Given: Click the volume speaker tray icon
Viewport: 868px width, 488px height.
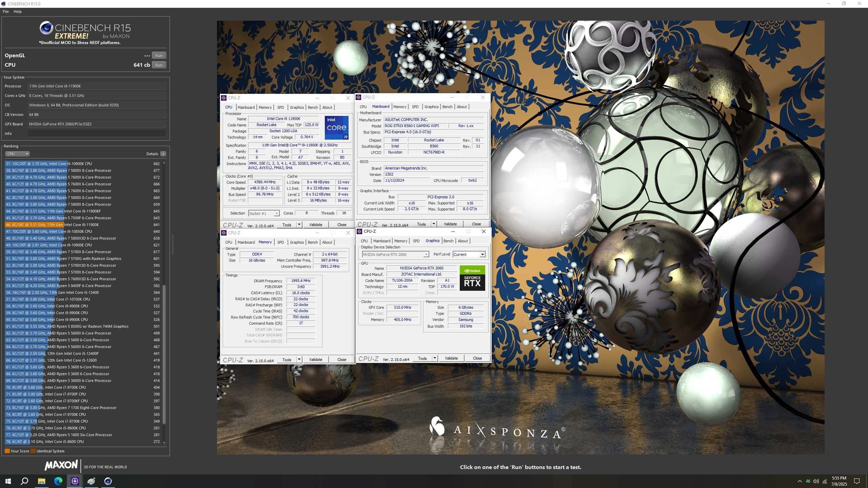Looking at the screenshot, I should click(816, 481).
